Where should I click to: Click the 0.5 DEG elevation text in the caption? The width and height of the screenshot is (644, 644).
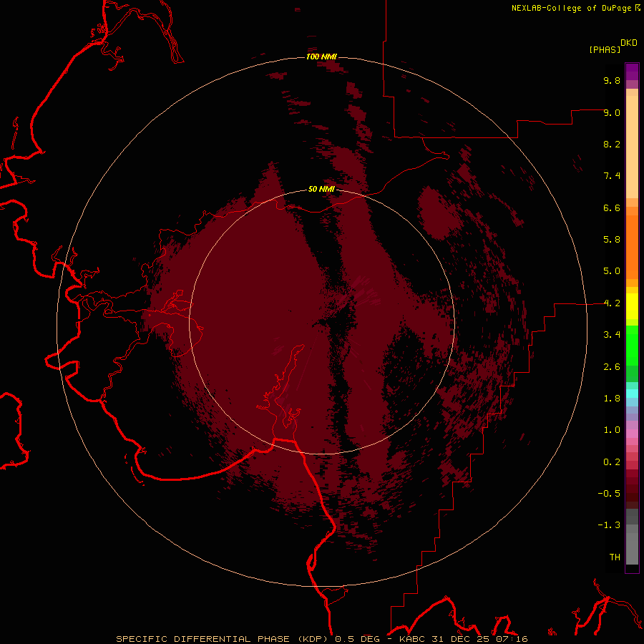[x=357, y=639]
